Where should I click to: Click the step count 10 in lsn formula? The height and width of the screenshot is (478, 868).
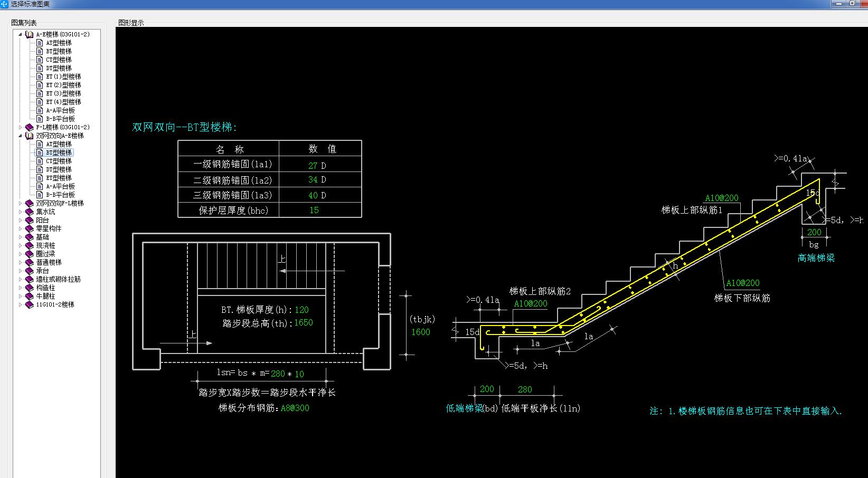tap(299, 374)
